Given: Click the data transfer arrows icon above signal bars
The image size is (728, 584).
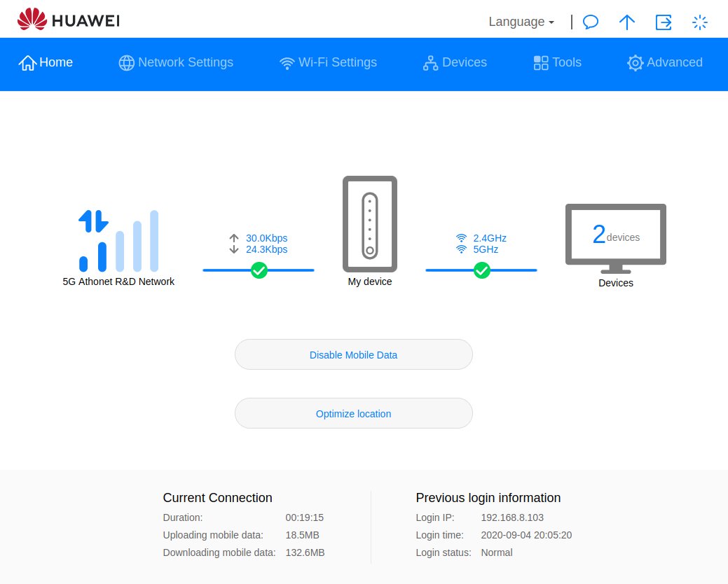Looking at the screenshot, I should (x=93, y=221).
